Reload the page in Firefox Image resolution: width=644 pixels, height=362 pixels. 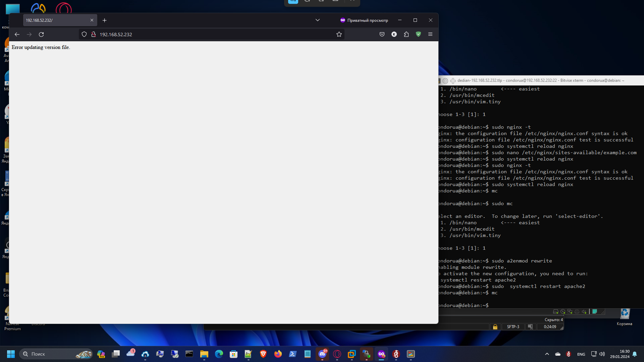[41, 35]
